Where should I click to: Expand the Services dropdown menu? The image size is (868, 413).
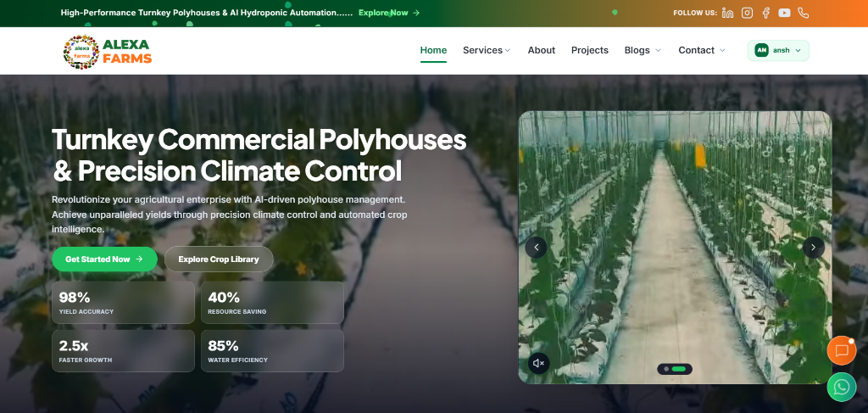click(487, 50)
